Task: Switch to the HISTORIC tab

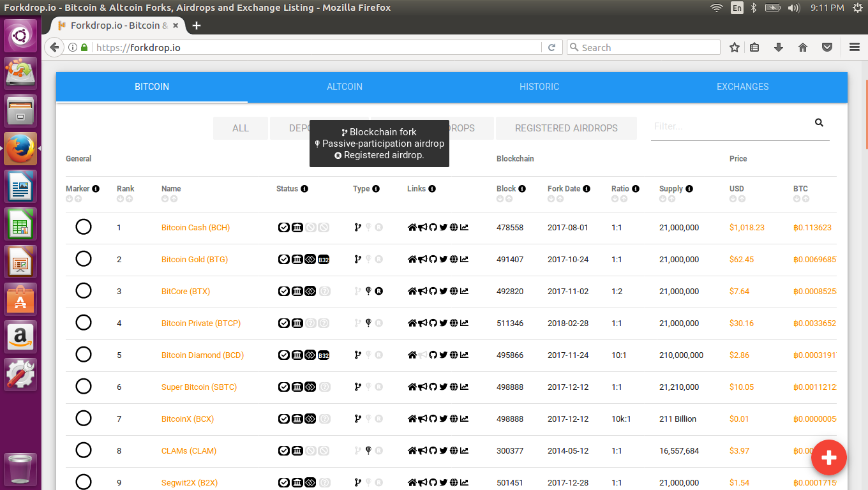Action: point(539,87)
